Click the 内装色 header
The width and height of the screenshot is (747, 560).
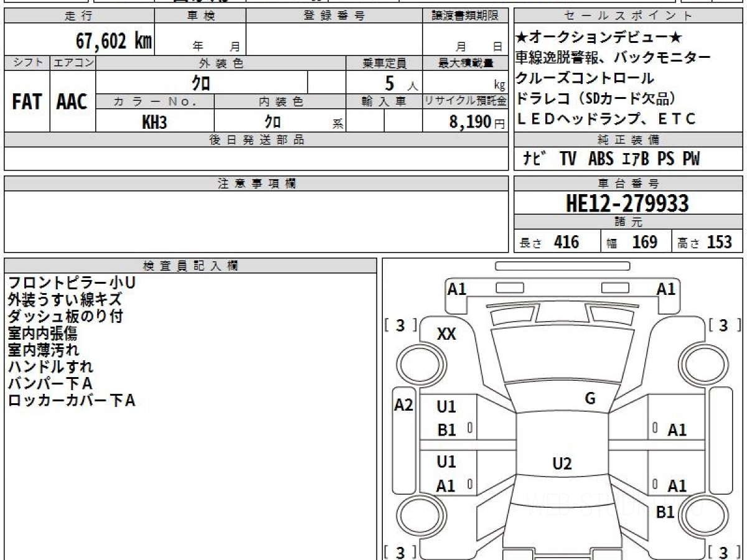coord(280,101)
